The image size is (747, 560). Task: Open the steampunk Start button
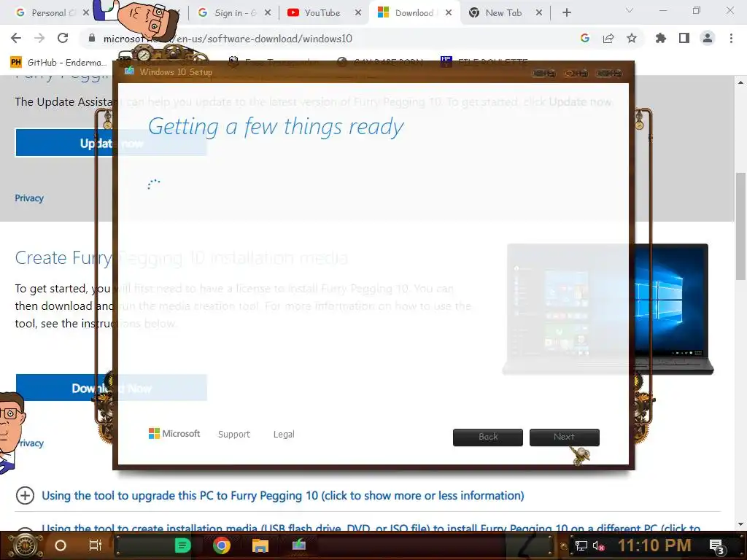point(25,545)
